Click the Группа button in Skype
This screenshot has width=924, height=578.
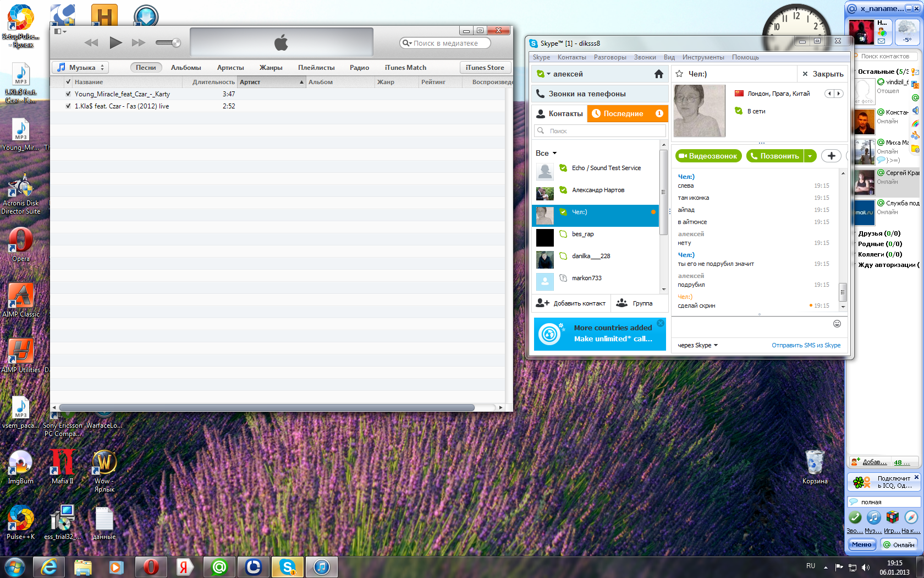[x=635, y=303]
